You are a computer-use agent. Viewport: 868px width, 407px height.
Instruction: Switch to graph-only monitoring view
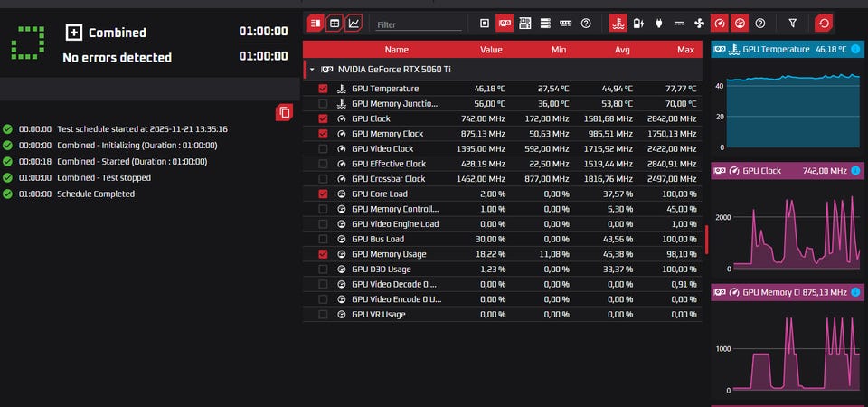tap(354, 24)
